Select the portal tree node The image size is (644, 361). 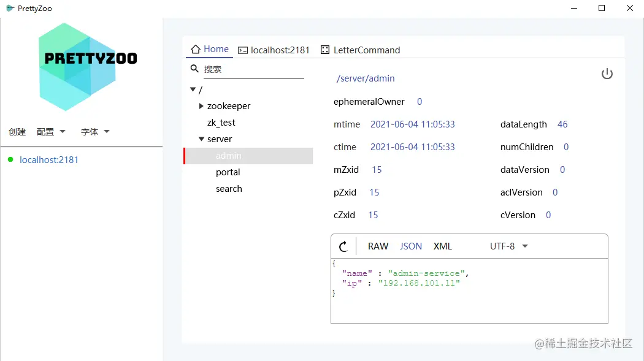click(228, 172)
